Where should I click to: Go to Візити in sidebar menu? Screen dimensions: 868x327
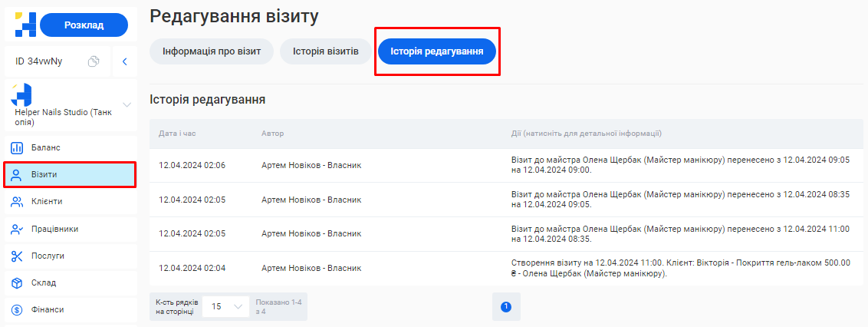(x=70, y=174)
